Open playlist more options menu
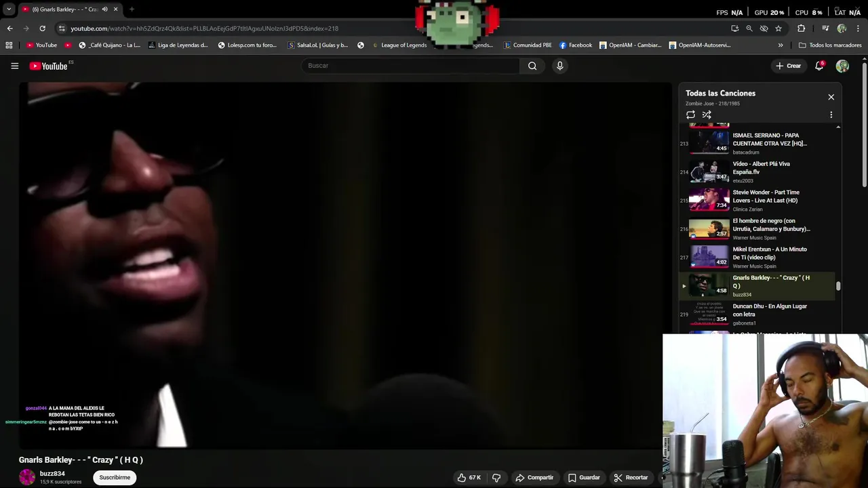This screenshot has height=488, width=868. point(831,115)
